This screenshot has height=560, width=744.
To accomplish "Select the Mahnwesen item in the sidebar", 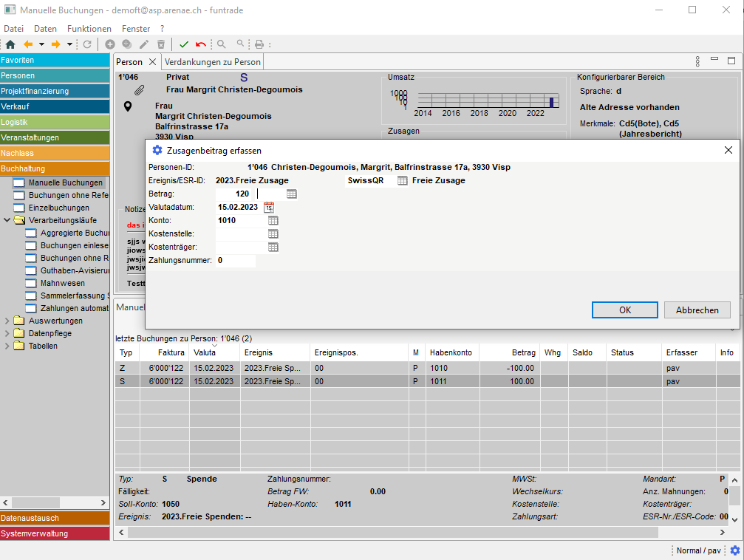I will 62,283.
